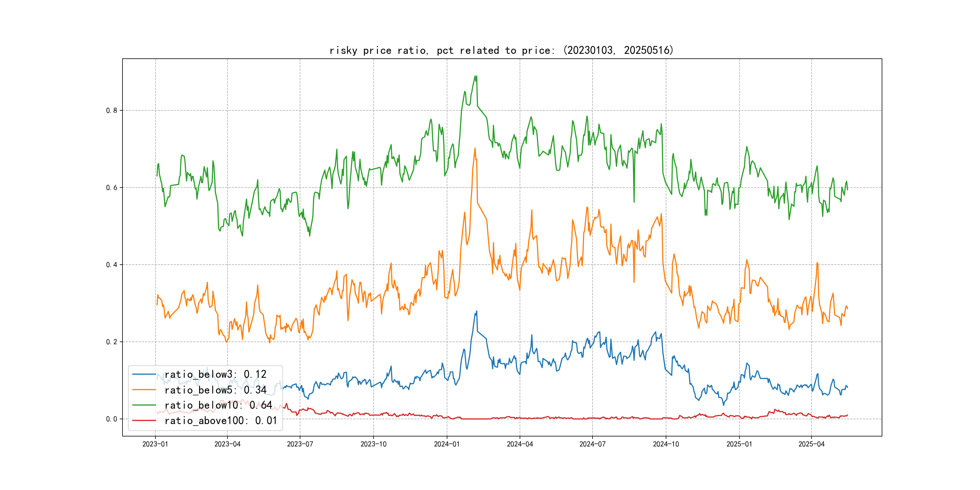Click the blue ratio_below3 legend line sample
Image resolution: width=980 pixels, height=490 pixels.
144,374
